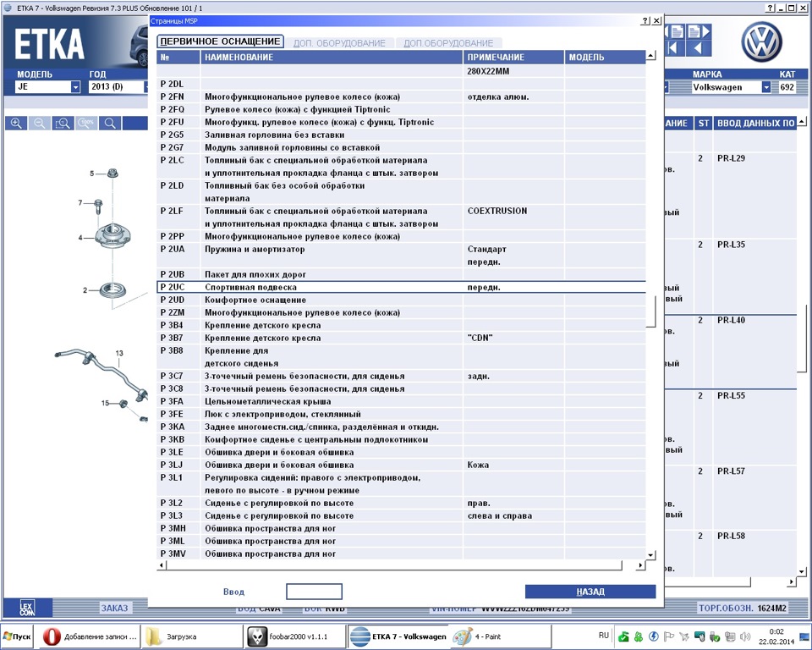Click the volume icon in the system tray
Image resolution: width=812 pixels, height=650 pixels.
(x=745, y=636)
